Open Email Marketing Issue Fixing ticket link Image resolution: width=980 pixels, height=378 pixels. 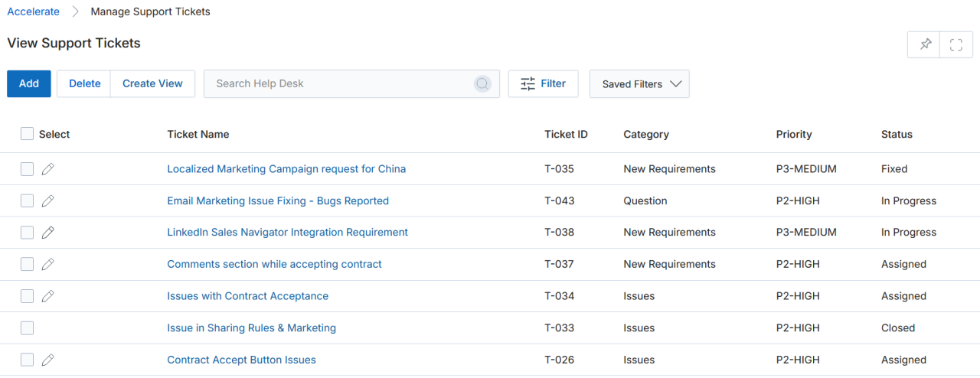tap(278, 201)
